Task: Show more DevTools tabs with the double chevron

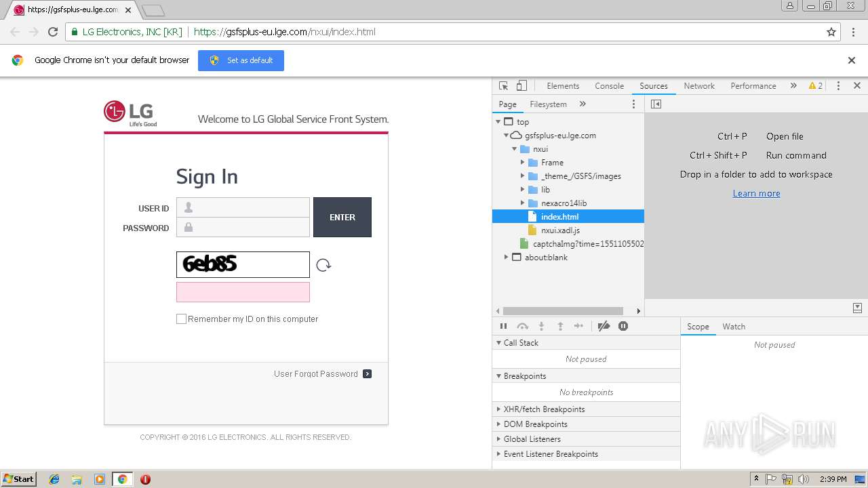Action: pos(793,86)
